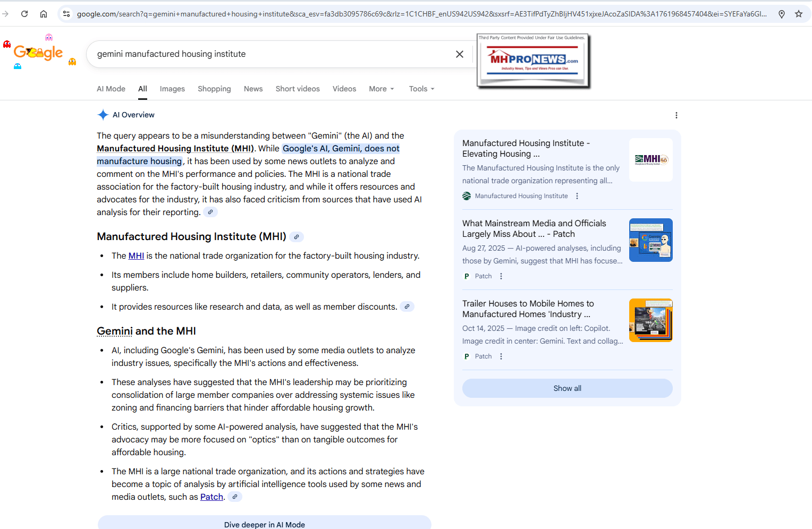Follow the Patch hyperlink in the last bullet
This screenshot has height=529, width=812.
(x=212, y=497)
